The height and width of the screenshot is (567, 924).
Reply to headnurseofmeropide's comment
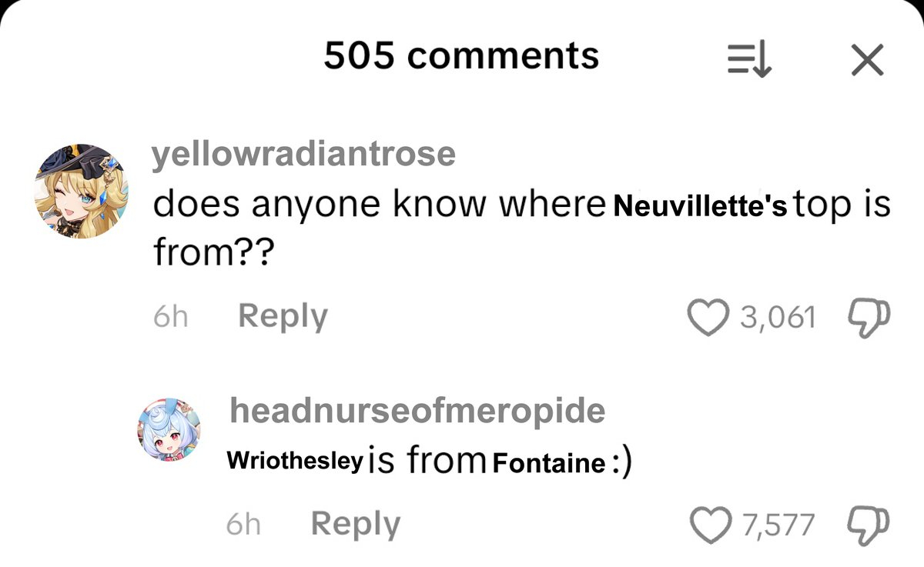[355, 524]
